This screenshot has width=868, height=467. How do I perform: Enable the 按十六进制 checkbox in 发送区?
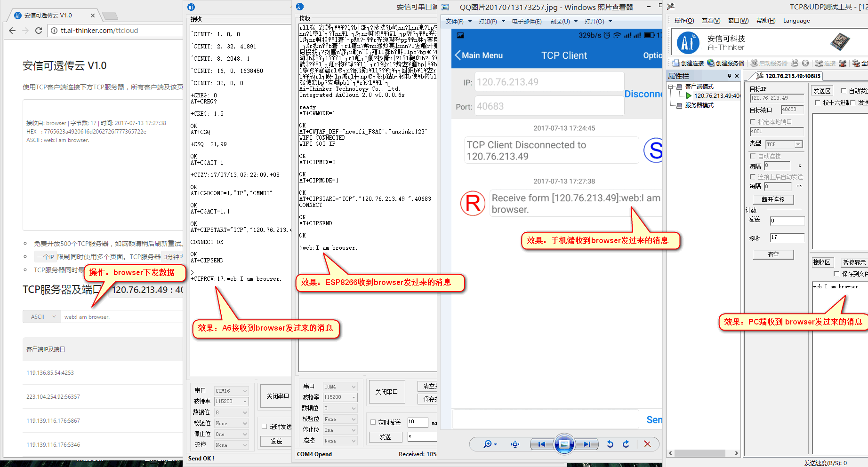818,103
